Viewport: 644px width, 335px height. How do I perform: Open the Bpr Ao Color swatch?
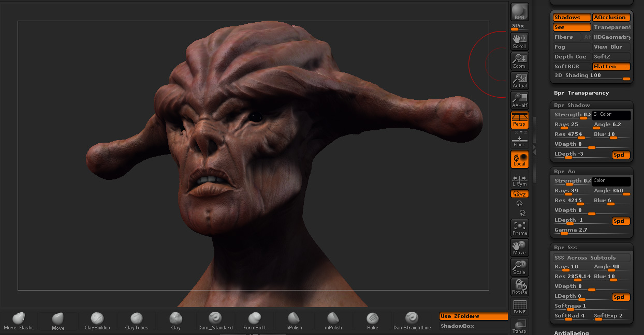pyautogui.click(x=611, y=181)
